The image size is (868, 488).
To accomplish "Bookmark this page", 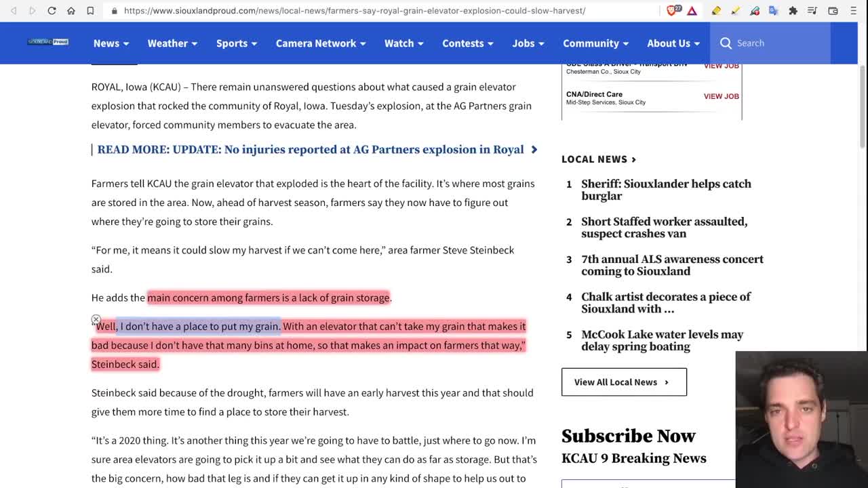I will pos(90,11).
